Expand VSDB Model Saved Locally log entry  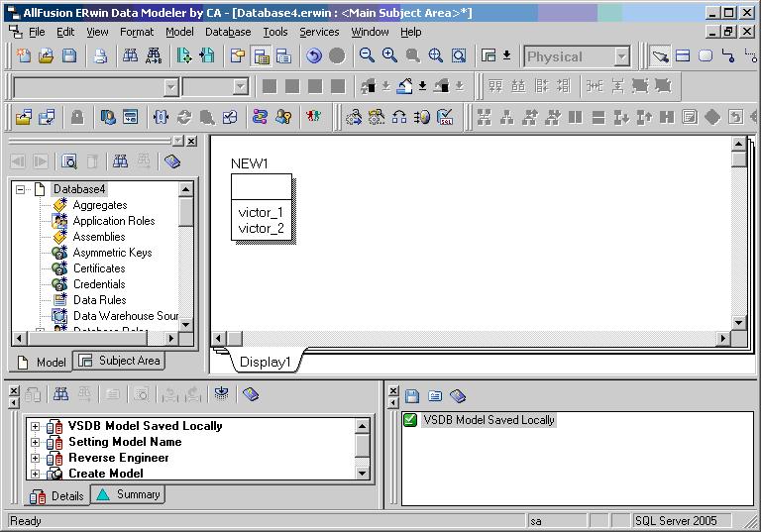[x=35, y=426]
